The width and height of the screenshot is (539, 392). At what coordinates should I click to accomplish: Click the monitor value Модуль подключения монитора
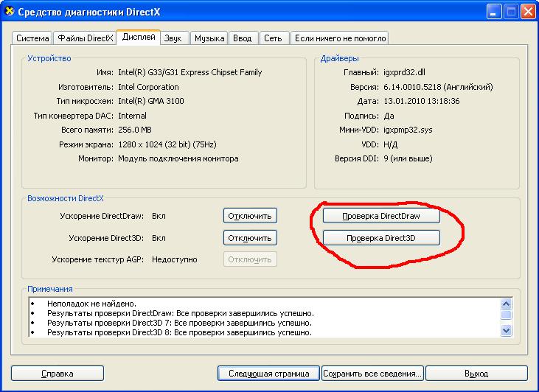[x=178, y=158]
